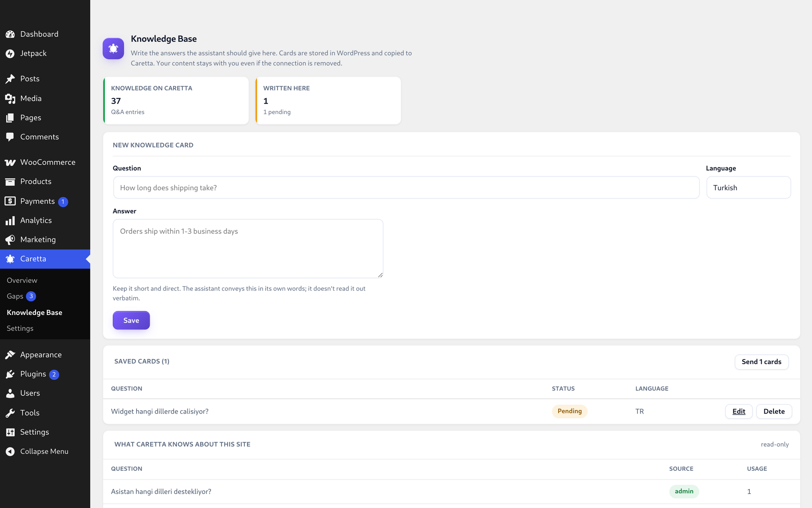This screenshot has height=508, width=812.
Task: Click the SAVED CARDS (1) heading
Action: click(142, 362)
